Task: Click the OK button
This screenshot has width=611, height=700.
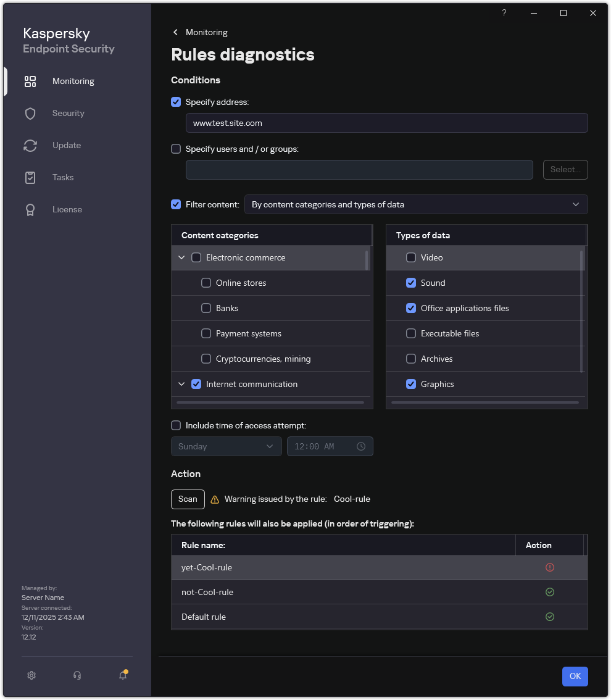Action: coord(575,676)
